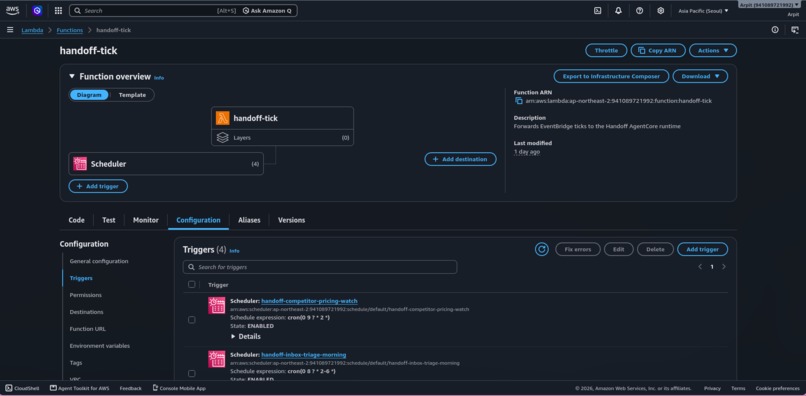Open General configuration in the sidebar
806x396 pixels.
[x=99, y=261]
